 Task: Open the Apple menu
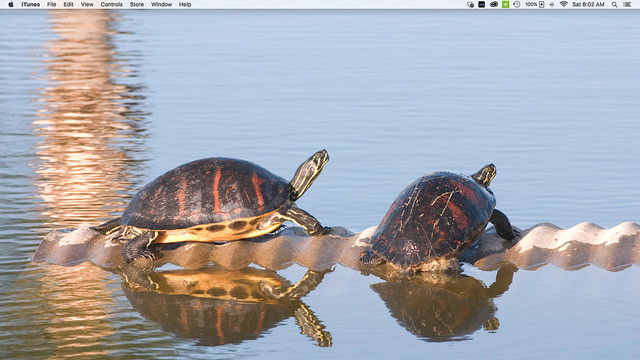tap(11, 4)
